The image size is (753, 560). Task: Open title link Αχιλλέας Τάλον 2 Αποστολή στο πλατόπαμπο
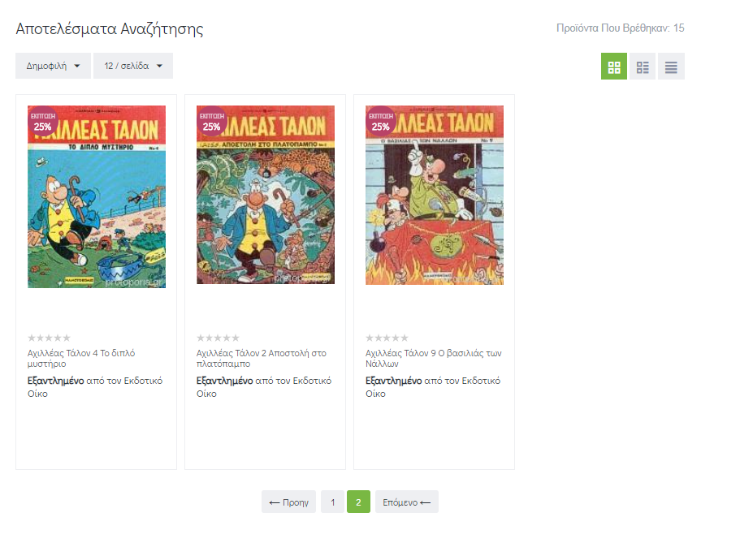click(262, 359)
